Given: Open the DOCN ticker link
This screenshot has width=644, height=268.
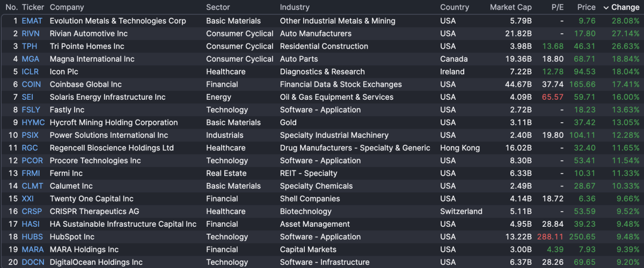Looking at the screenshot, I should (33, 262).
